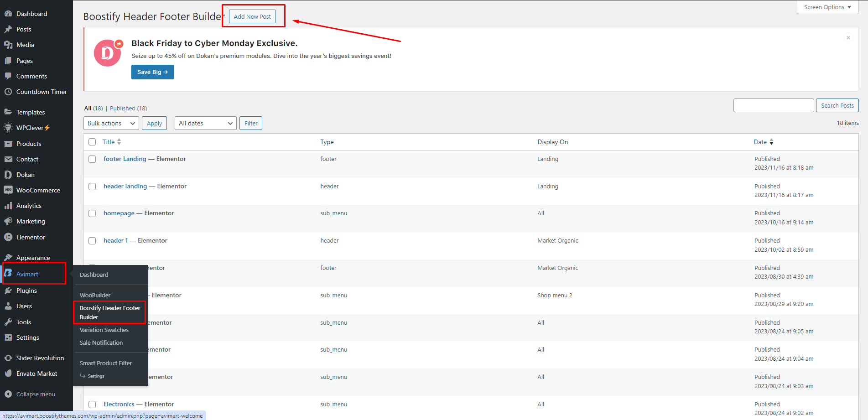Viewport: 868px width, 420px height.
Task: Show Published (18) posts filter
Action: (129, 108)
